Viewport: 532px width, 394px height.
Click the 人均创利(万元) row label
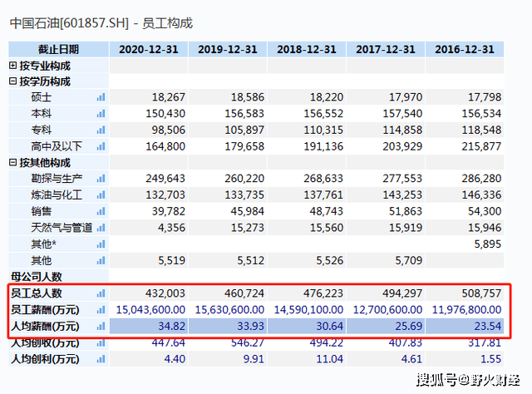point(45,359)
